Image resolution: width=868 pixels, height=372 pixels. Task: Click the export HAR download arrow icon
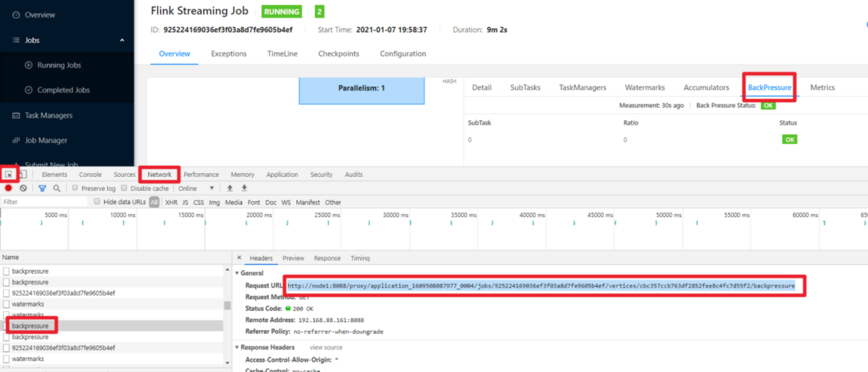point(244,188)
